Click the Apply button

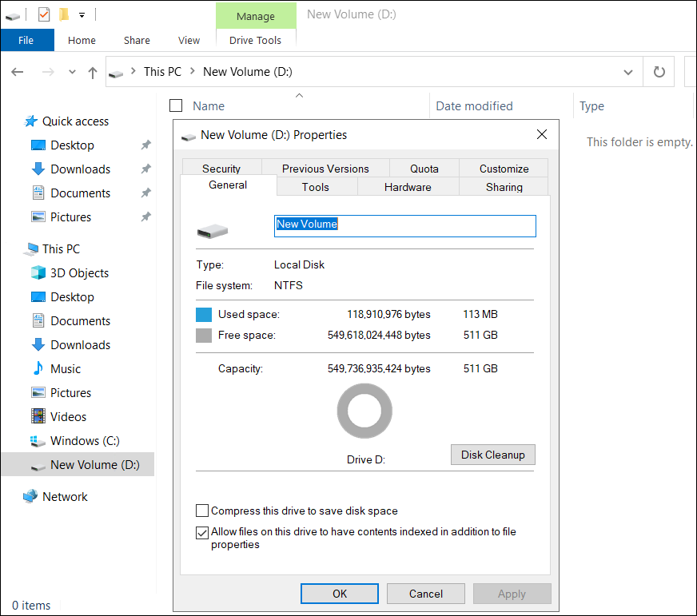click(x=512, y=593)
